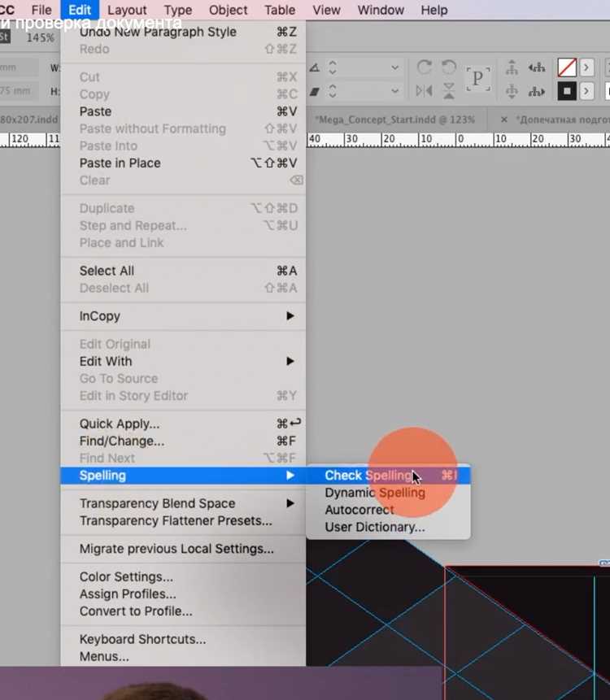Click the Flip Vertical icon

[449, 91]
